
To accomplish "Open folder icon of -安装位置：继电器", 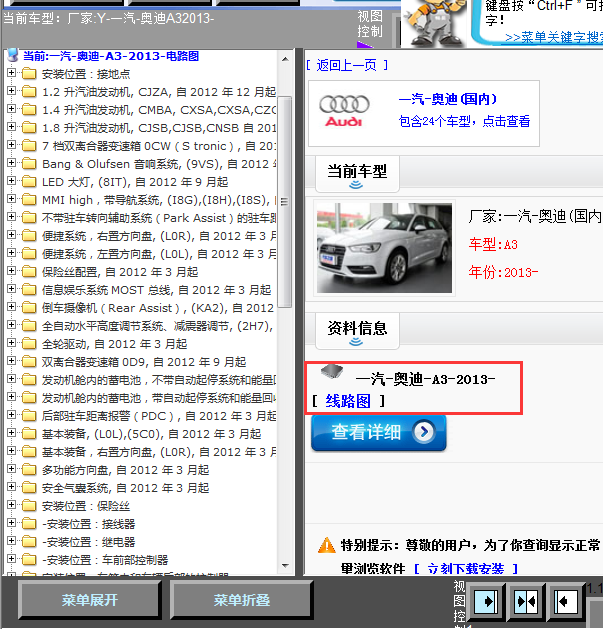I will [29, 542].
